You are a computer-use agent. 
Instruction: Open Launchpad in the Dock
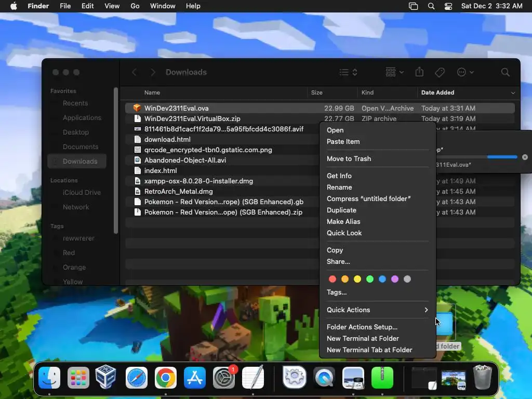click(x=78, y=378)
